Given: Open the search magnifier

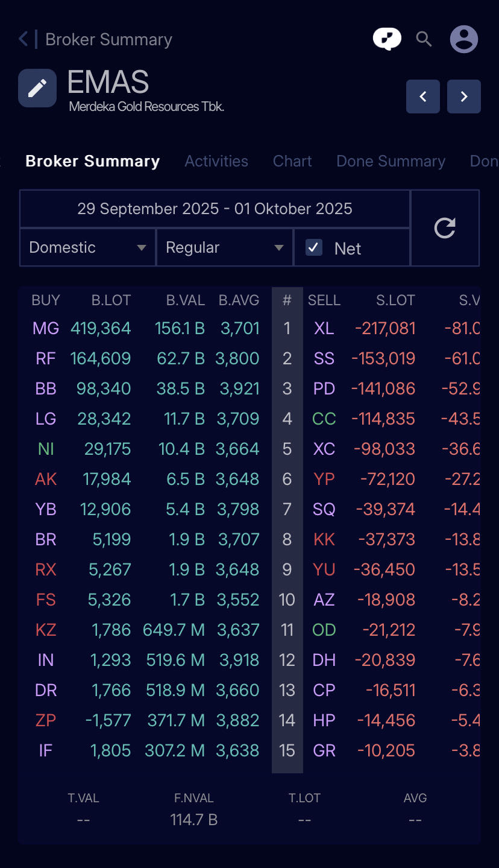Looking at the screenshot, I should click(x=424, y=39).
